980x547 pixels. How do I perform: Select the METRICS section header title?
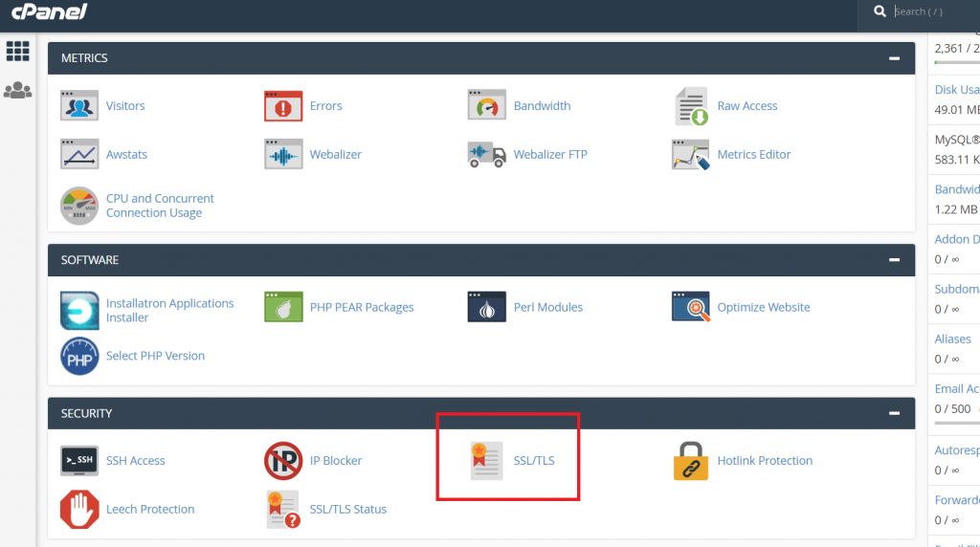coord(84,58)
